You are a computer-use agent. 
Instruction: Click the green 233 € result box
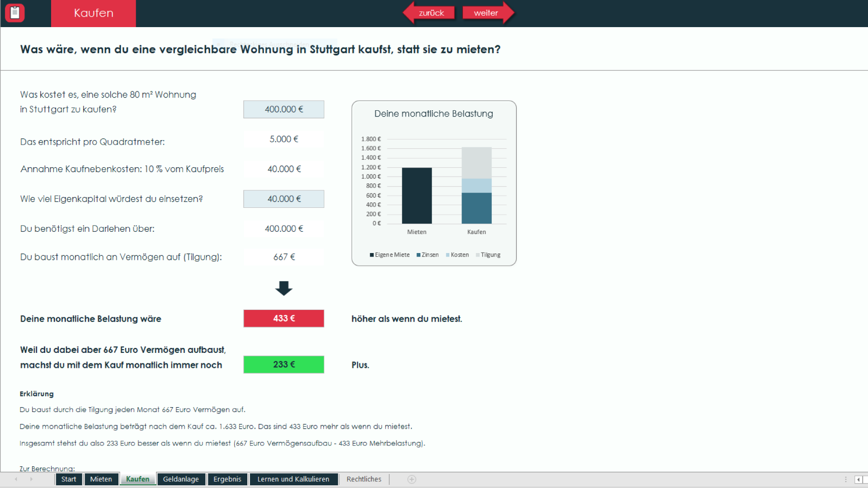point(283,365)
